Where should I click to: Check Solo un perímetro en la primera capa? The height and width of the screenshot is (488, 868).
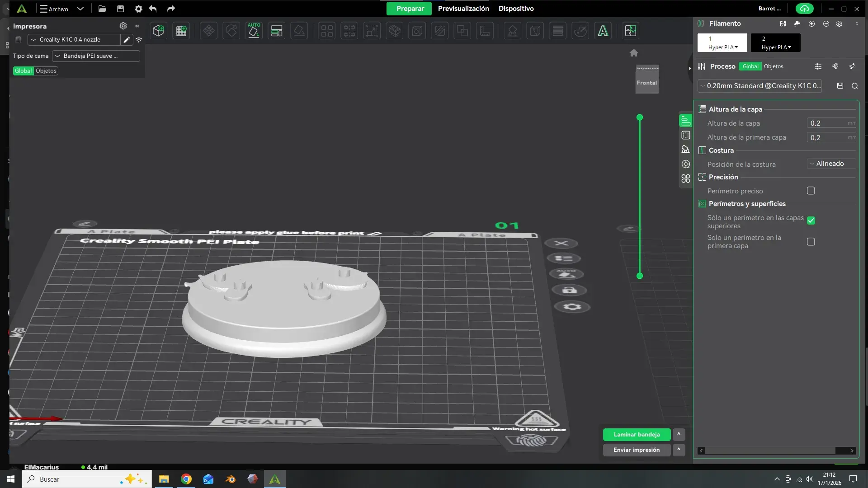coord(811,242)
